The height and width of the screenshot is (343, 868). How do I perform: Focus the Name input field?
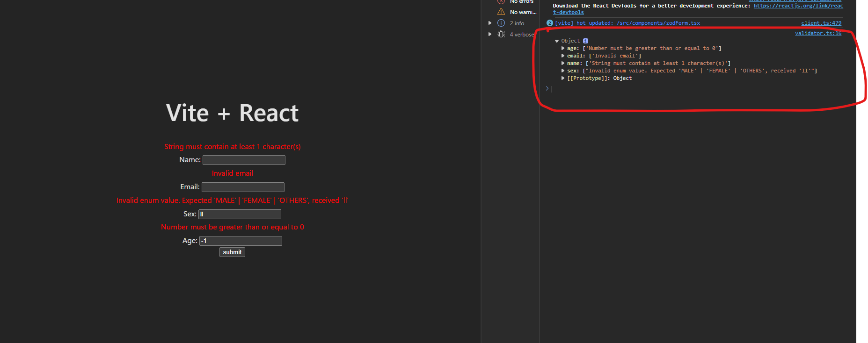tap(244, 160)
